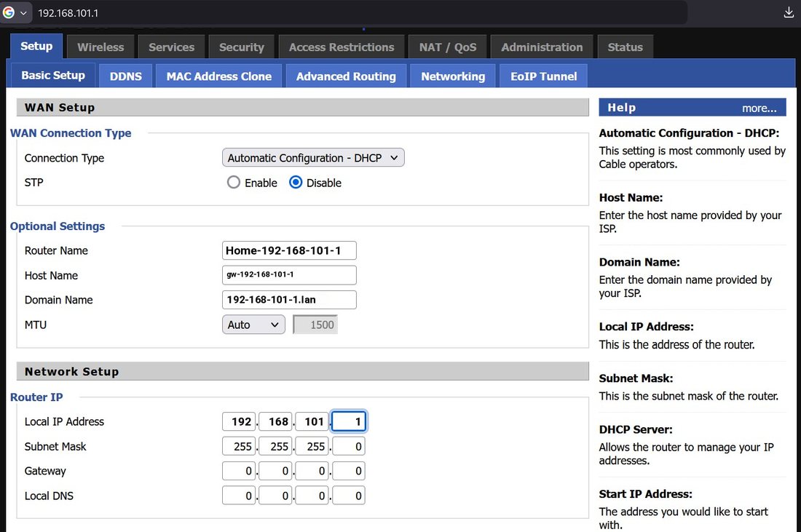The height and width of the screenshot is (532, 801).
Task: Select the MAC Address Clone sub-tab
Action: 218,76
